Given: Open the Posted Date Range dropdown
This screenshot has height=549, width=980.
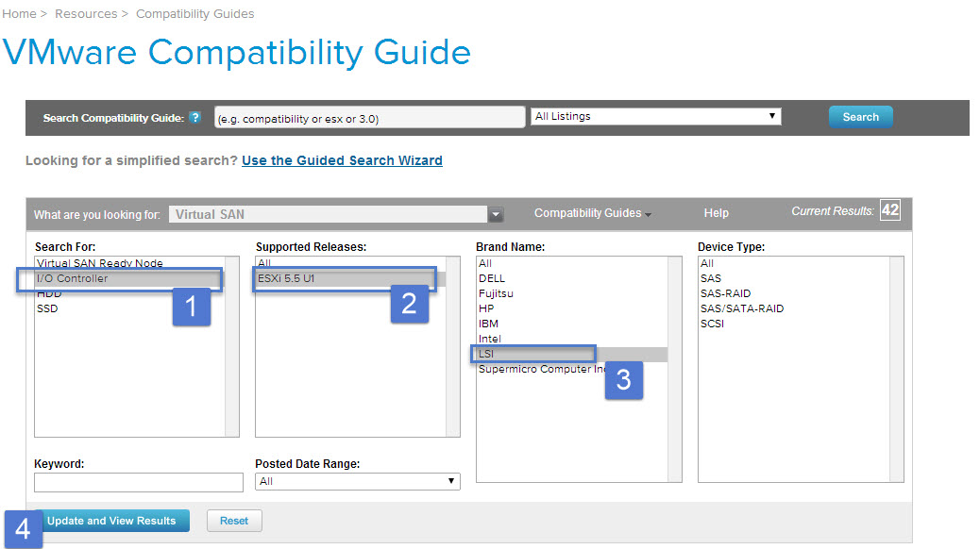Looking at the screenshot, I should pyautogui.click(x=358, y=481).
